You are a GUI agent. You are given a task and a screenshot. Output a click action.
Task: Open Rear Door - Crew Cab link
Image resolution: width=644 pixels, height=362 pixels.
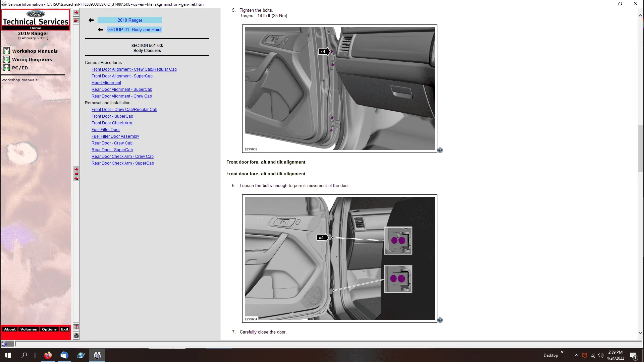click(112, 143)
